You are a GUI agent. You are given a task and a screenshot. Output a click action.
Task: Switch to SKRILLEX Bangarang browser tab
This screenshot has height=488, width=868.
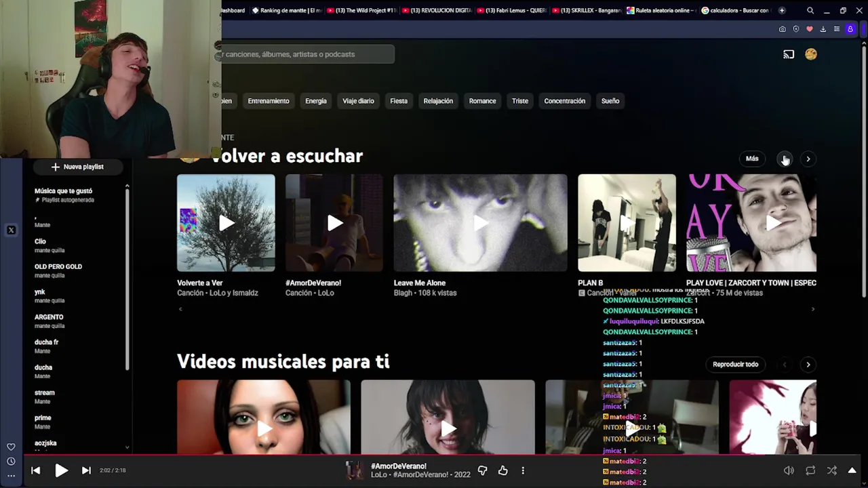pos(586,10)
